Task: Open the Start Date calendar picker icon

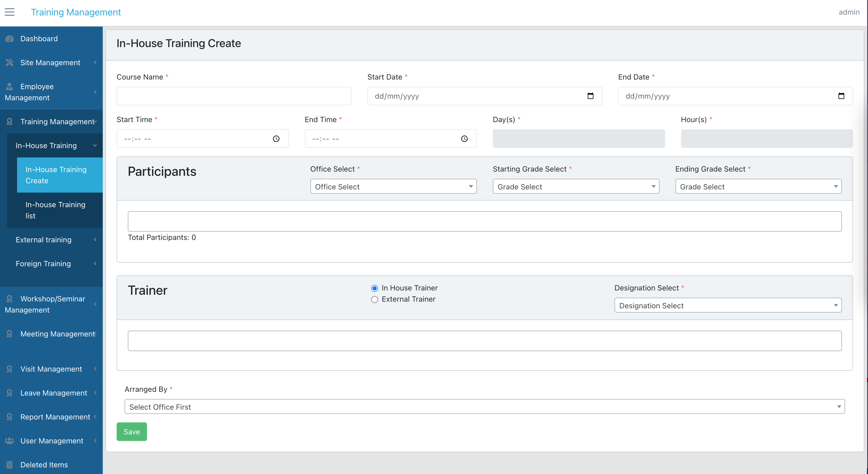Action: 590,96
